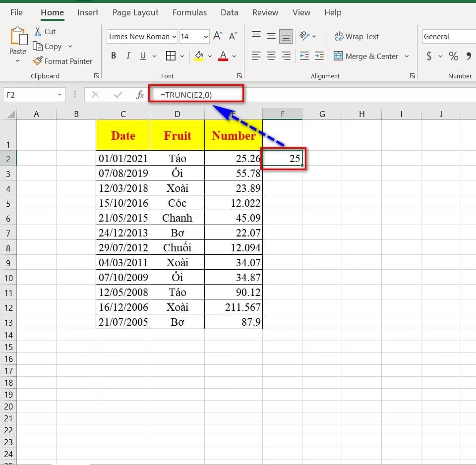This screenshot has height=465, width=476.
Task: Select column F header
Action: point(282,114)
